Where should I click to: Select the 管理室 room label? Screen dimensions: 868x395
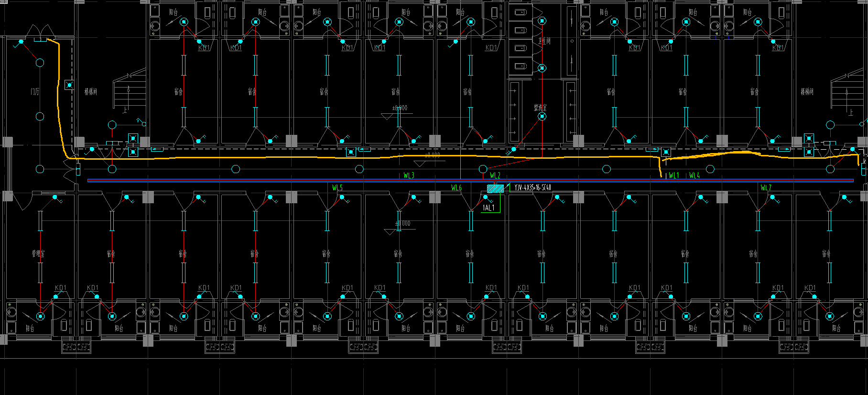38,253
